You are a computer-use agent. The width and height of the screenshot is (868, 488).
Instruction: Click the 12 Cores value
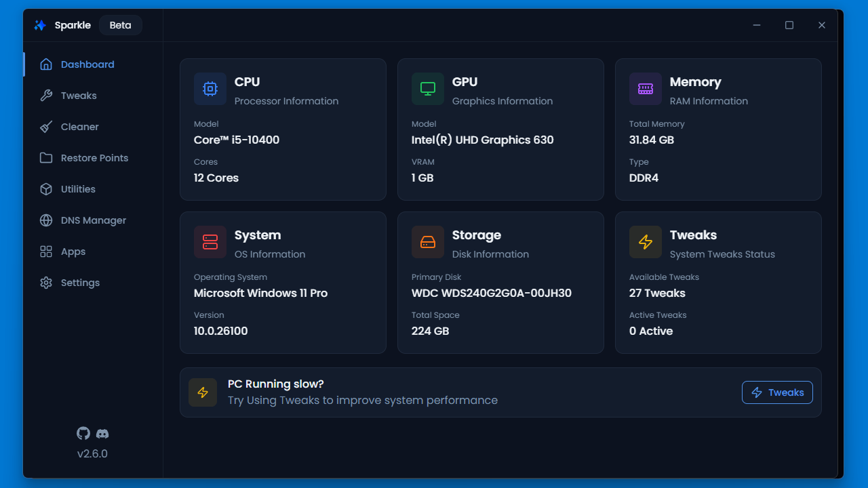point(216,178)
